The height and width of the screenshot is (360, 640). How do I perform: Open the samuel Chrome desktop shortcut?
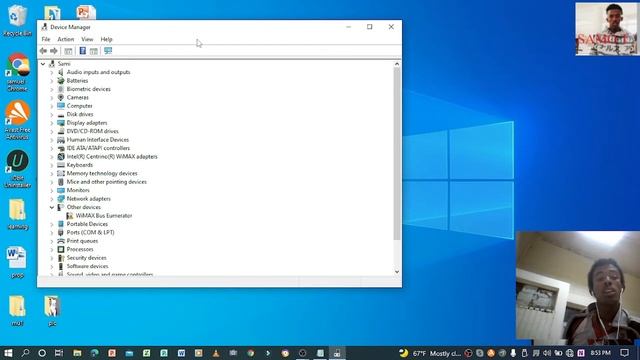[x=17, y=72]
